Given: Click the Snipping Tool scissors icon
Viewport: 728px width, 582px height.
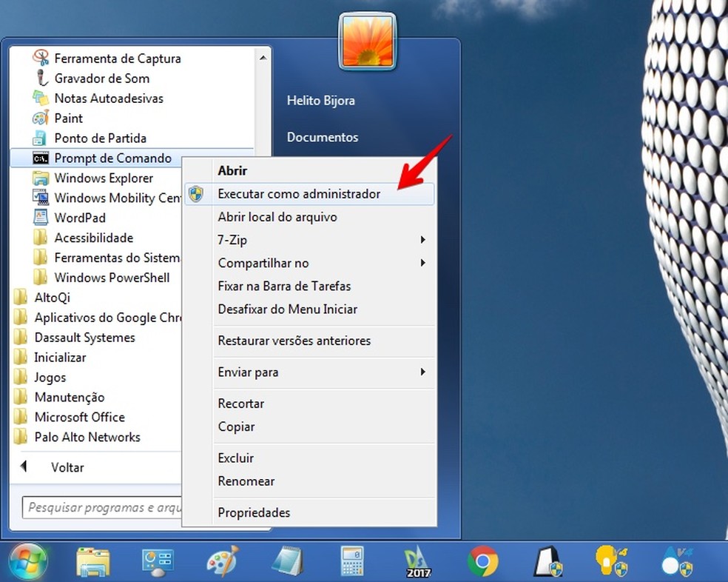Looking at the screenshot, I should (41, 58).
